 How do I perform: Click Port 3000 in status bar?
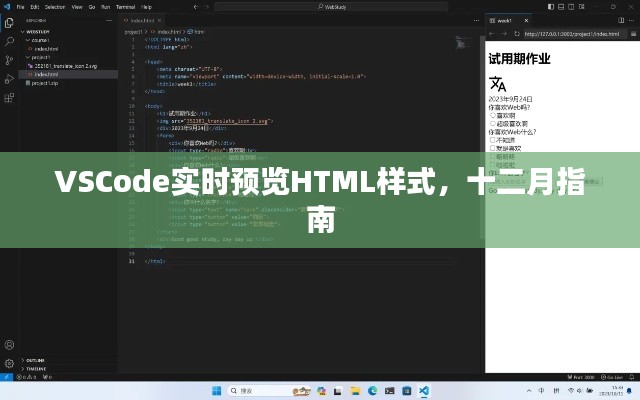pos(580,377)
